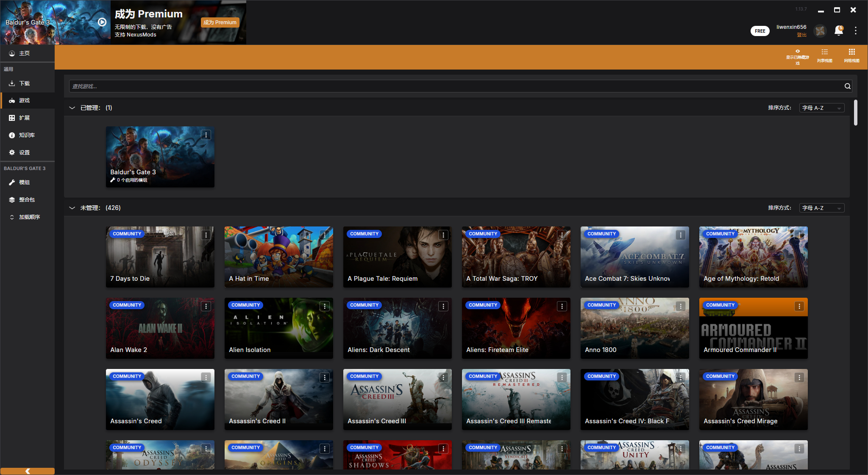The width and height of the screenshot is (868, 475).
Task: Open options menu on Assassin's Creed Odyssey card
Action: (x=206, y=449)
